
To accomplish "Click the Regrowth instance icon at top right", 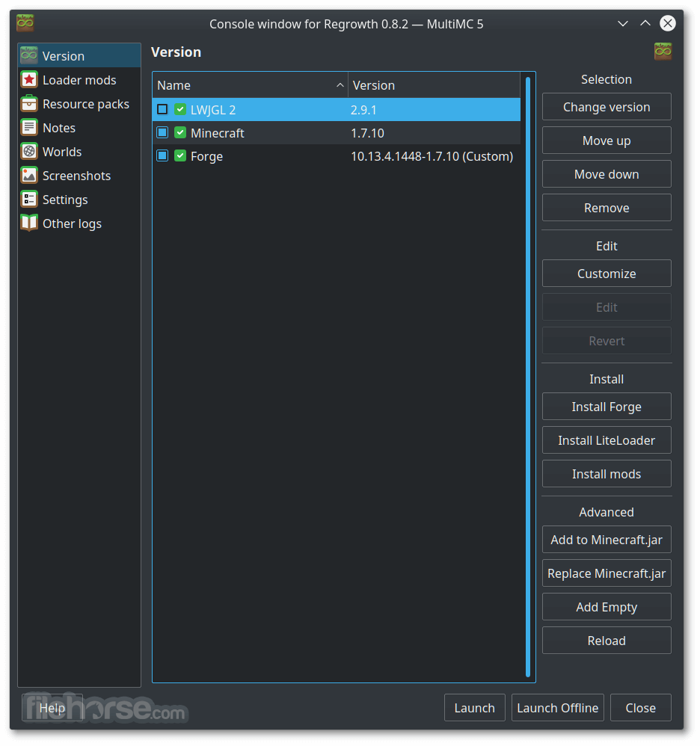I will (x=663, y=52).
